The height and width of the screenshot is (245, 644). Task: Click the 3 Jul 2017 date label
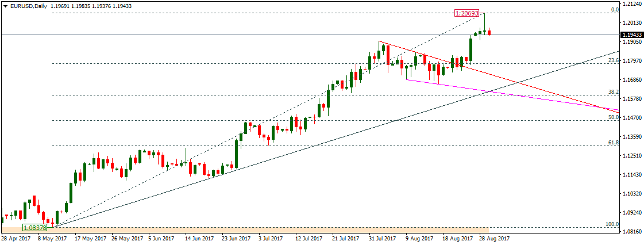tap(271, 237)
